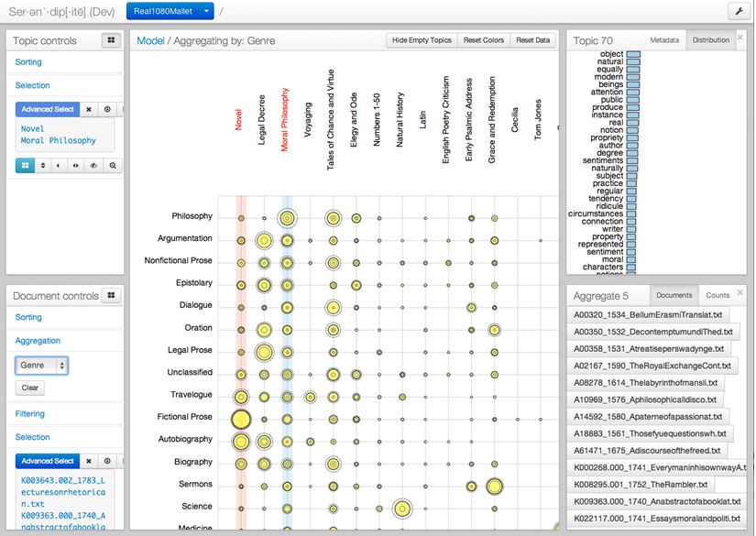Switch to the Metadata tab in the Topic 70 panel

664,40
